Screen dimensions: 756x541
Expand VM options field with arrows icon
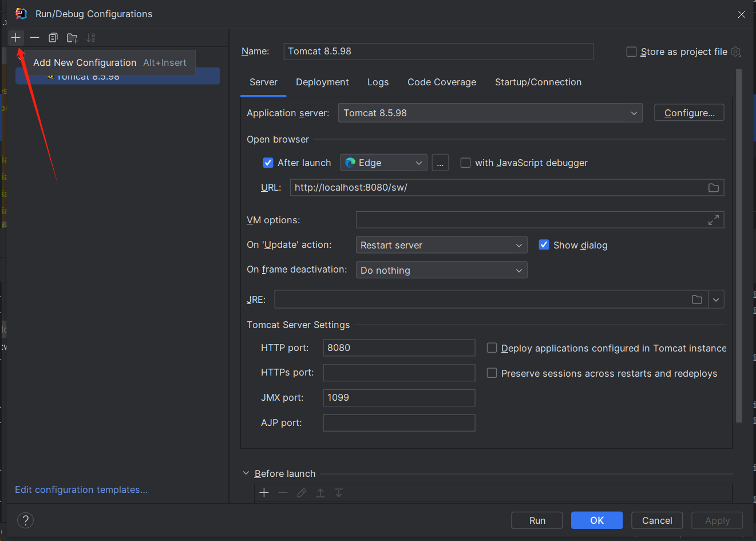point(714,220)
